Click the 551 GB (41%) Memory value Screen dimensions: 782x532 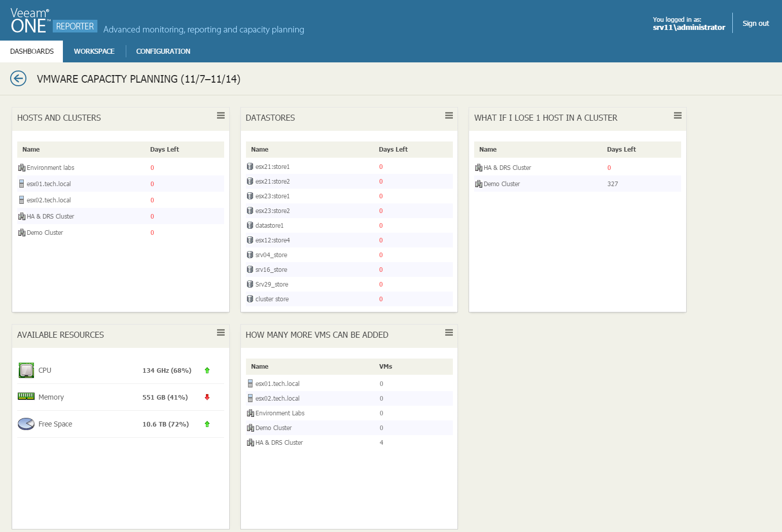pyautogui.click(x=165, y=397)
